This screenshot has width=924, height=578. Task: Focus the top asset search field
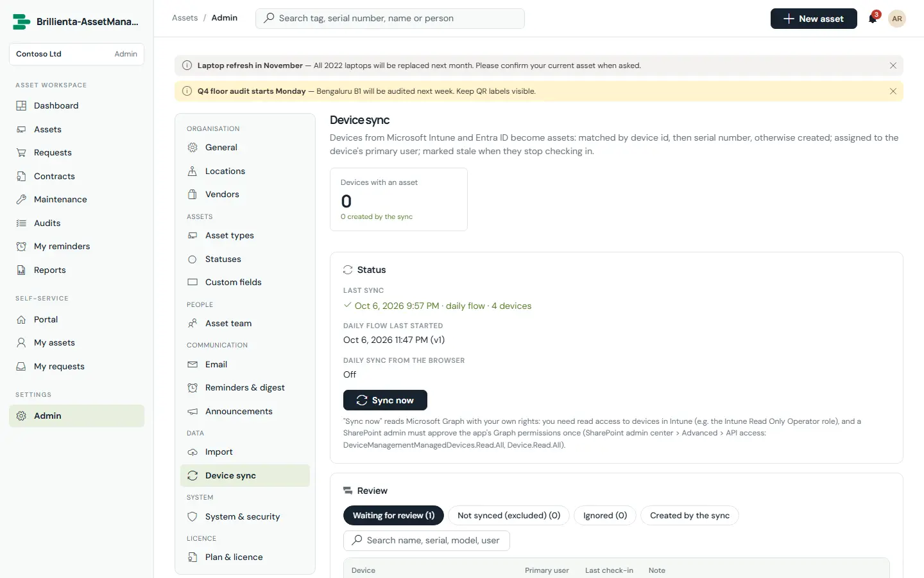(x=390, y=19)
